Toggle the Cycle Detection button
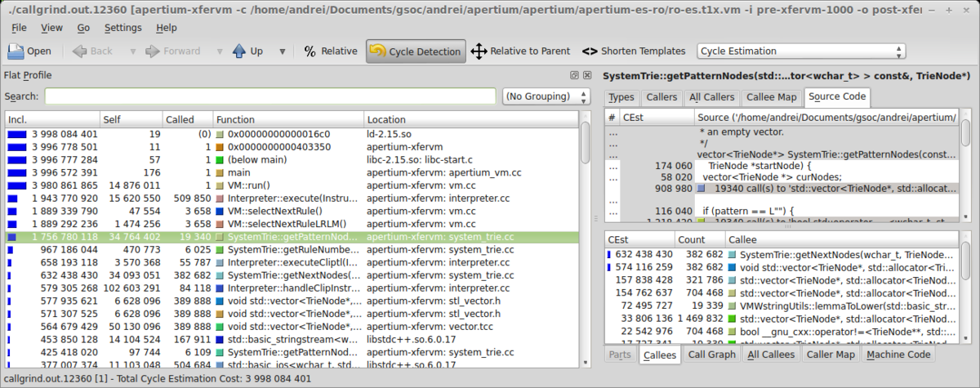The image size is (980, 388). tap(416, 51)
